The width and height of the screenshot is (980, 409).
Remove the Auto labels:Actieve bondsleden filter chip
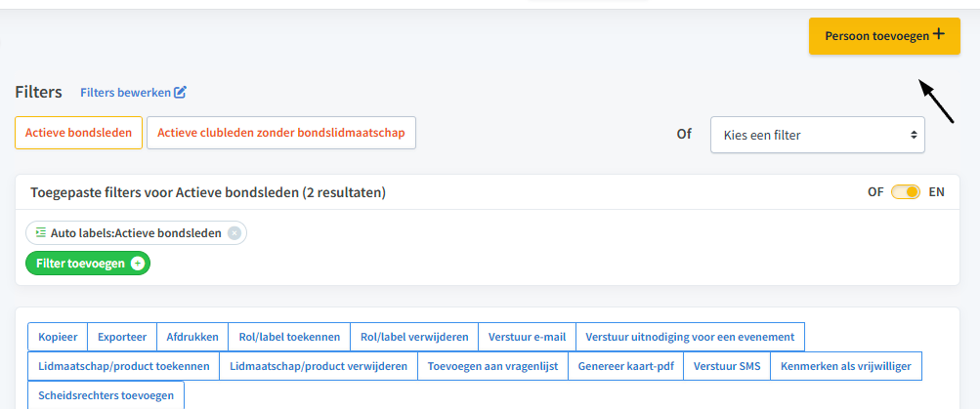point(234,233)
